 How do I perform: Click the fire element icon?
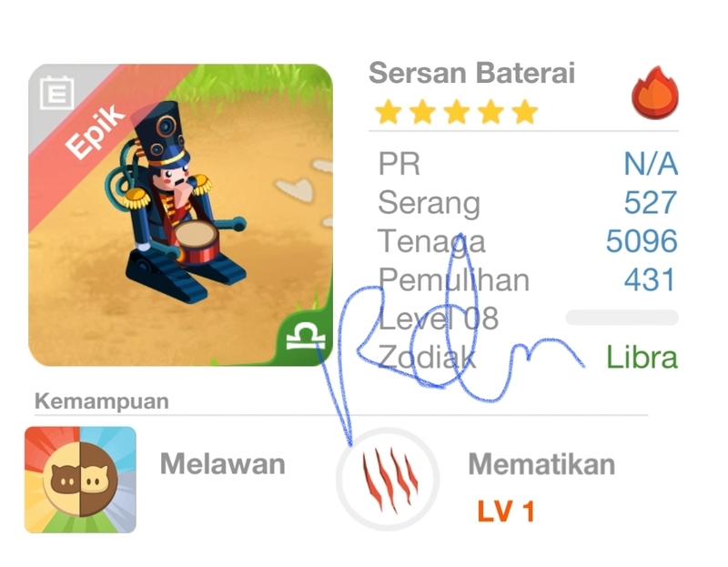coord(655,93)
